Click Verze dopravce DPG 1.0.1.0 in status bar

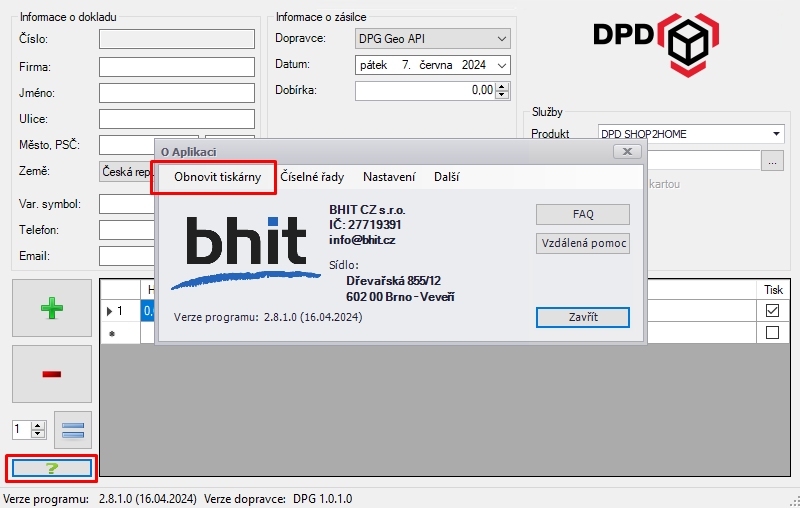278,499
